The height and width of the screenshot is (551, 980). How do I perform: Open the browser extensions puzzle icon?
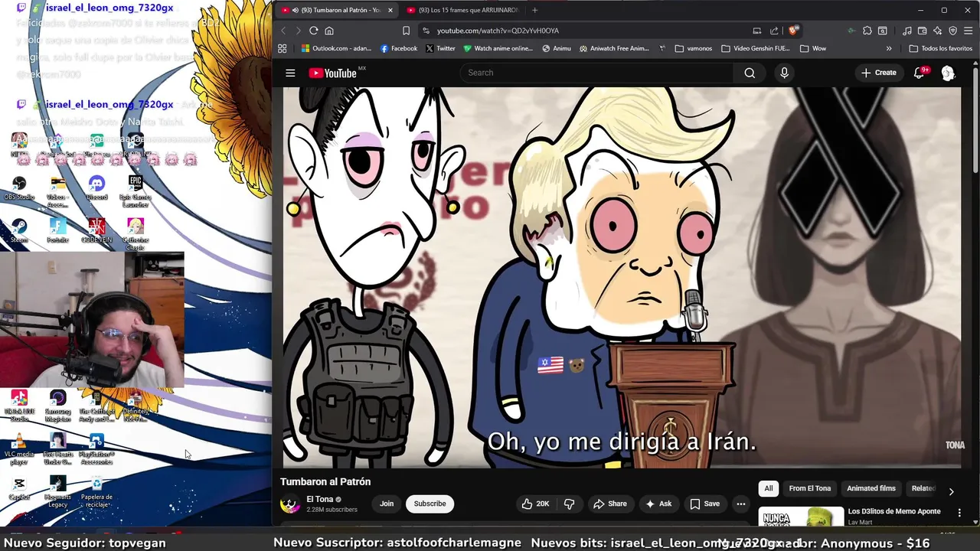[x=867, y=31]
